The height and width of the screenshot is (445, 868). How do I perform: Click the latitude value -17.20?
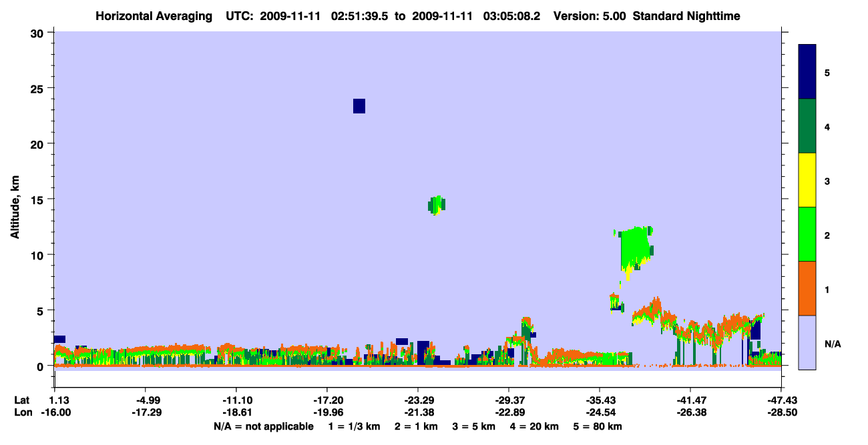327,400
